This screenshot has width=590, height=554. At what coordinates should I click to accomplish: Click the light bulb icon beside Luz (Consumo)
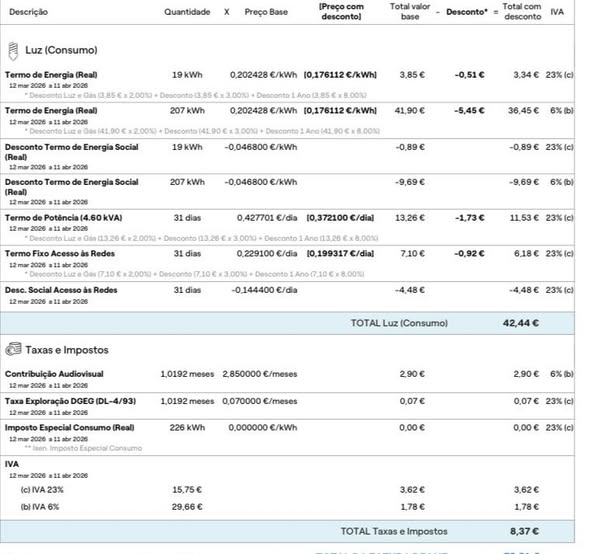point(13,51)
